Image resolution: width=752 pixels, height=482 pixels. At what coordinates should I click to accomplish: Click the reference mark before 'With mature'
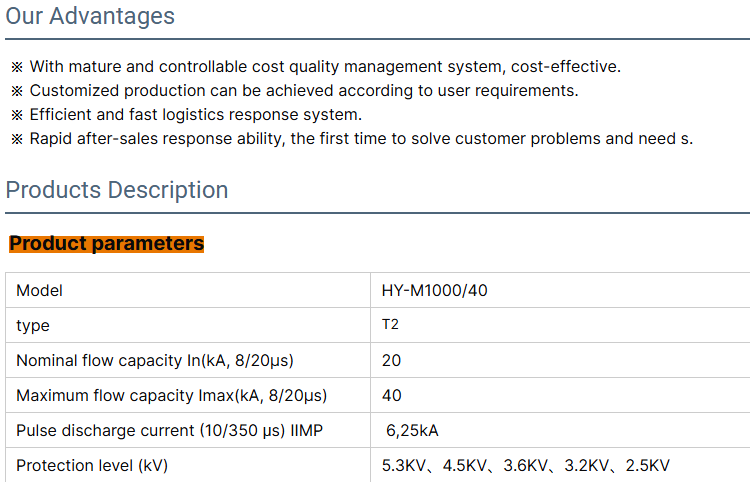17,67
